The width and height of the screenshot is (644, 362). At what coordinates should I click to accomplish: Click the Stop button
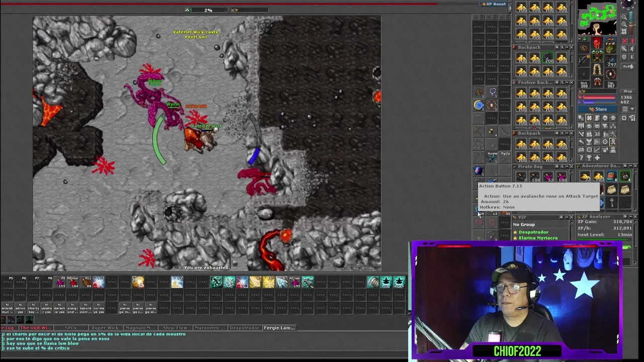[628, 91]
